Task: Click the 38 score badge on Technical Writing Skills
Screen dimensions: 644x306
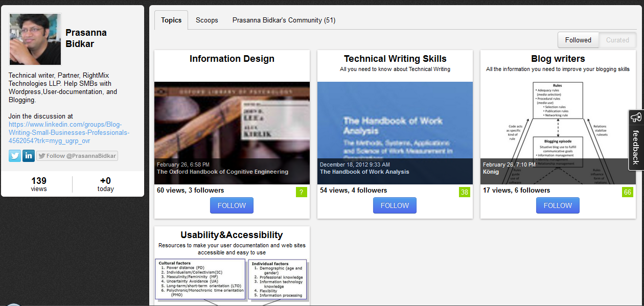Action: (x=465, y=192)
